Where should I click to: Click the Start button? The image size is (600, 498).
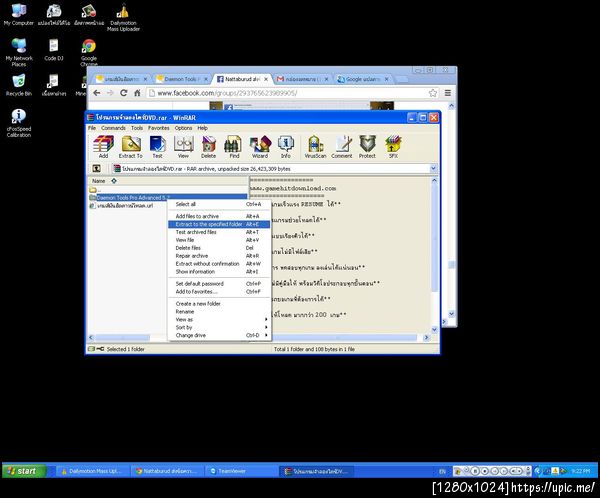pos(24,471)
